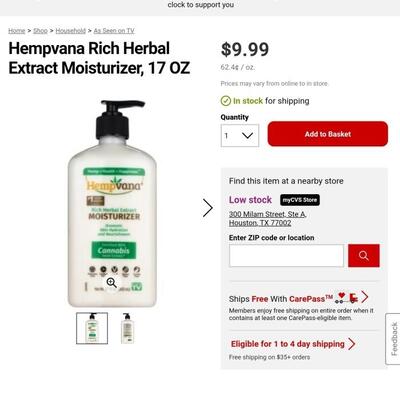The height and width of the screenshot is (400, 400).
Task: Open the Quantity dropdown
Action: [x=240, y=135]
